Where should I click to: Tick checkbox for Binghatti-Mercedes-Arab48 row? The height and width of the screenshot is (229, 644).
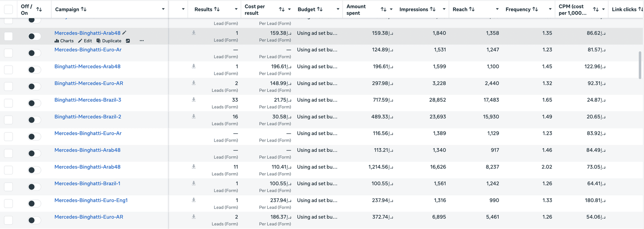click(8, 70)
